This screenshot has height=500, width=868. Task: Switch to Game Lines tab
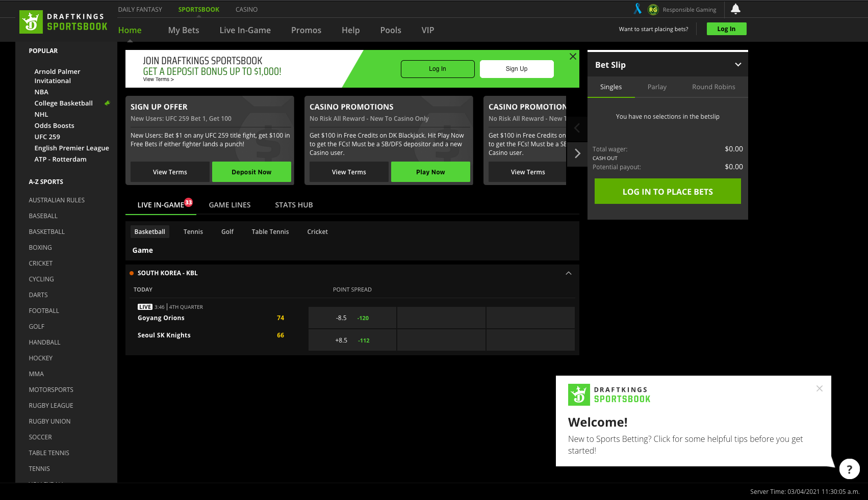pos(230,205)
